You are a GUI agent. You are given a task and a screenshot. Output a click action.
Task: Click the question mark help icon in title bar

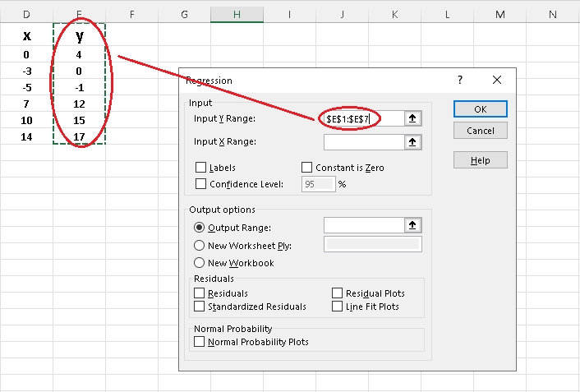pos(460,80)
